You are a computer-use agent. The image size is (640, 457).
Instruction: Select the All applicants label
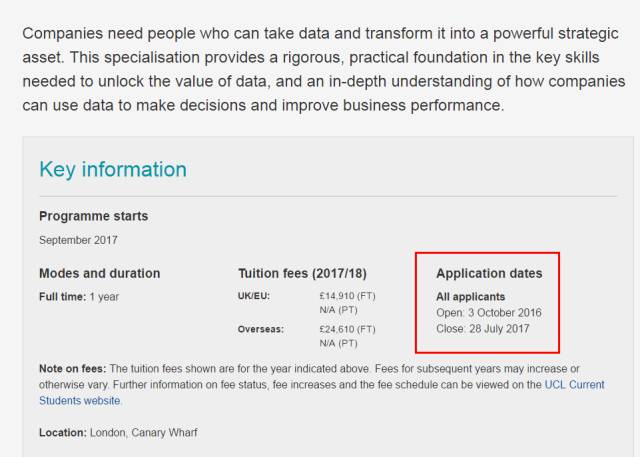(x=471, y=297)
